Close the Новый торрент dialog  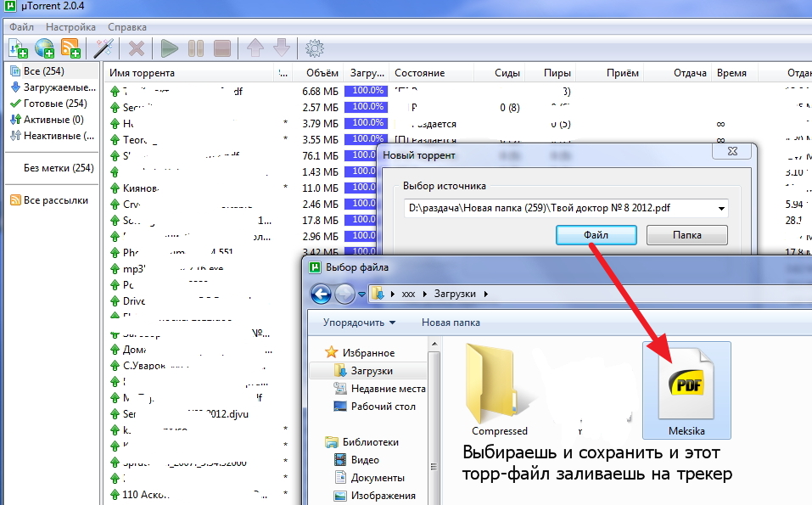point(732,151)
